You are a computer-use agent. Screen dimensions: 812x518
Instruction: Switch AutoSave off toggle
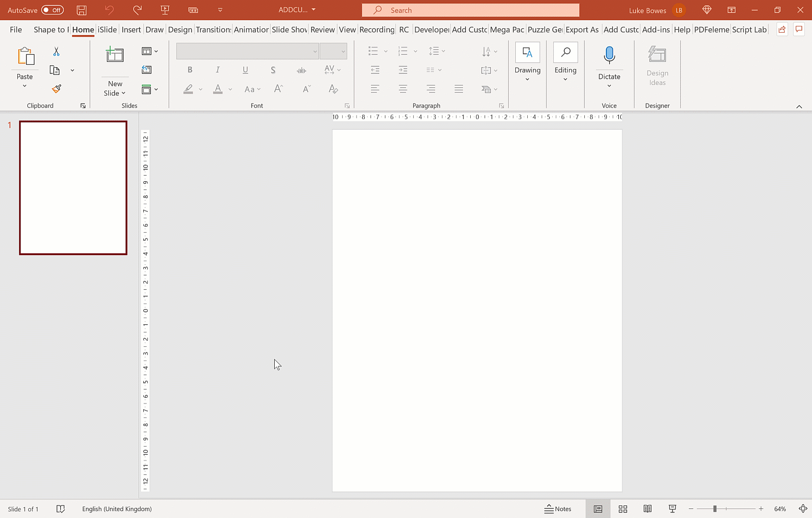52,10
